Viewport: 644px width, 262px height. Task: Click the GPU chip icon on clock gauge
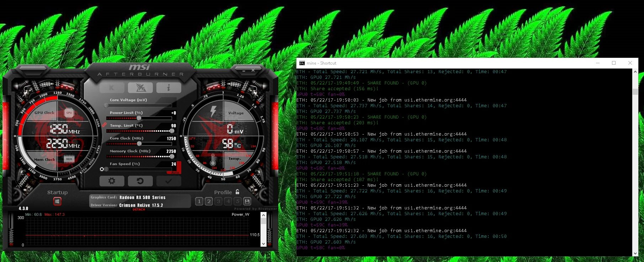69,113
